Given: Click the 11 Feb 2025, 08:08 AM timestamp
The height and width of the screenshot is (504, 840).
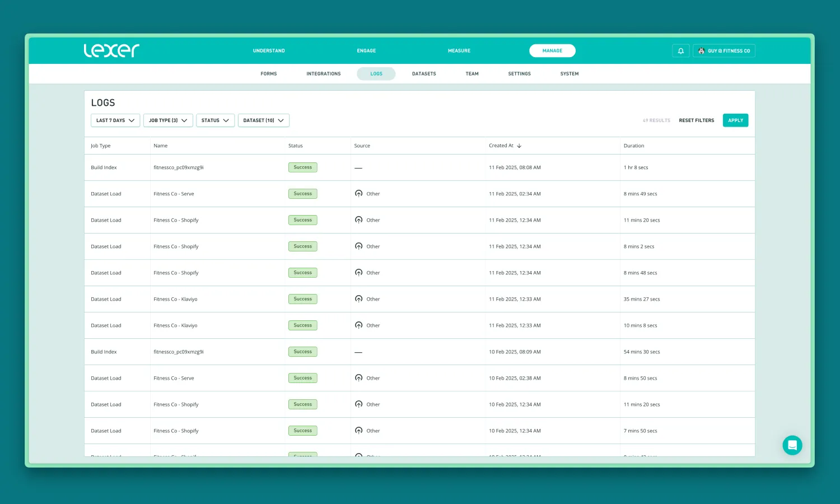Looking at the screenshot, I should point(515,167).
